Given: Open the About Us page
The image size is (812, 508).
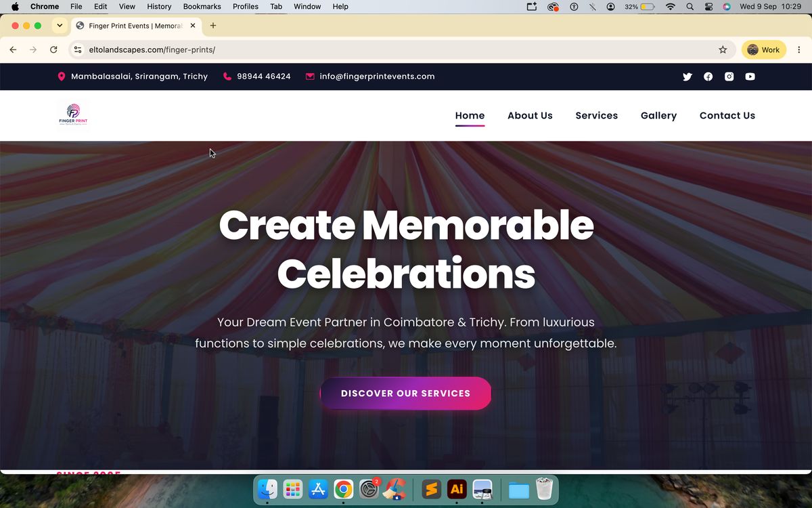Looking at the screenshot, I should pyautogui.click(x=530, y=116).
